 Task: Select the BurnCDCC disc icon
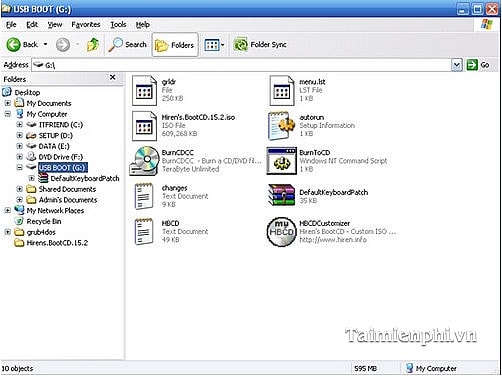[x=144, y=161]
